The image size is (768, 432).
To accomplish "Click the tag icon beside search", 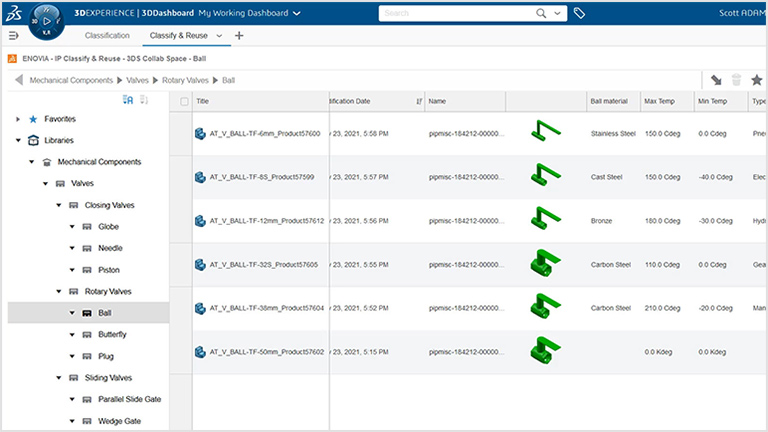I will pos(580,14).
